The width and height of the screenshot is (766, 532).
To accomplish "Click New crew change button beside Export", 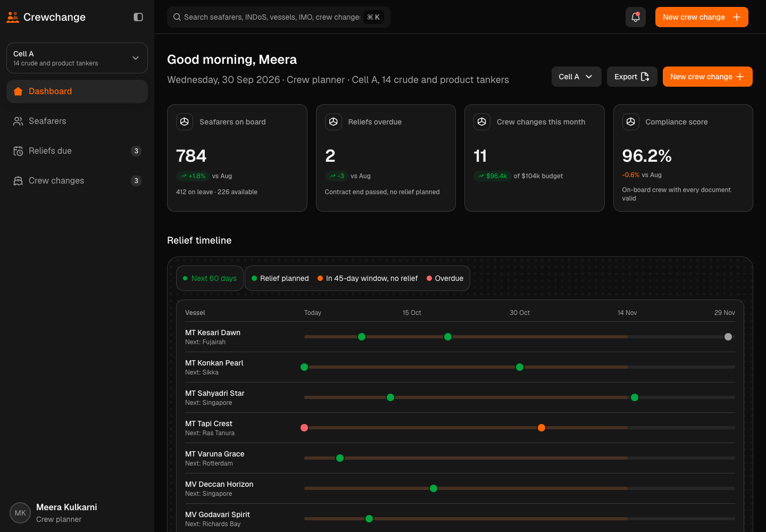I will 707,77.
